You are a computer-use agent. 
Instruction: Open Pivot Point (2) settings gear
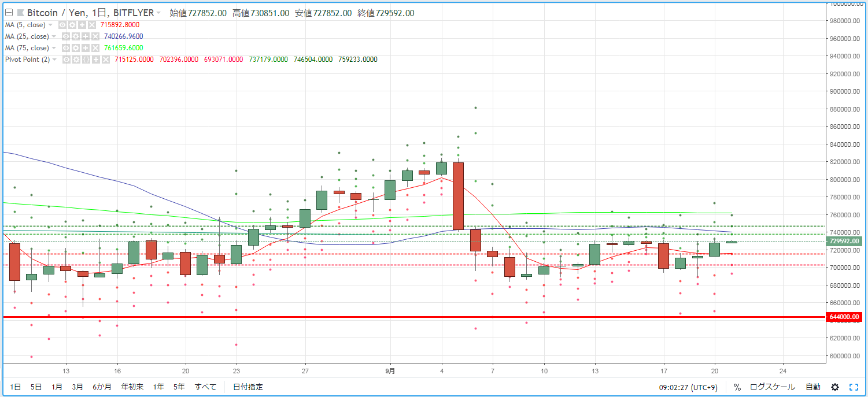76,60
